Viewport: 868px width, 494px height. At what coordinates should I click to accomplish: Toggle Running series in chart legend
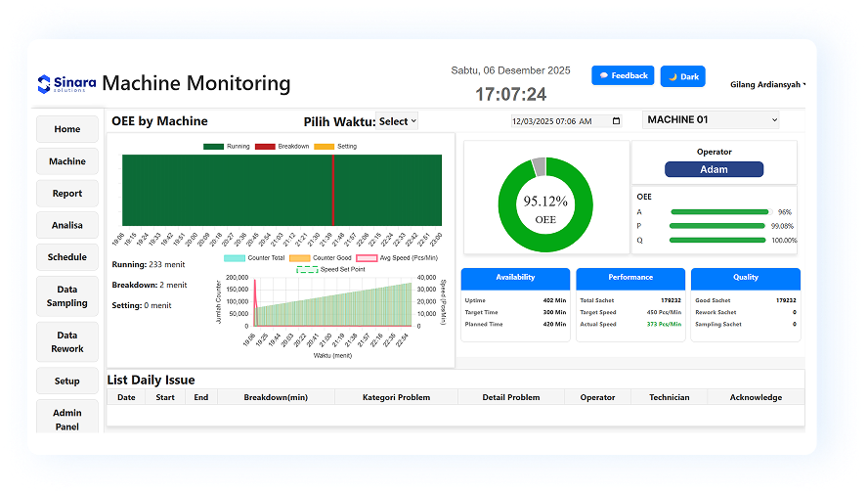(x=226, y=147)
